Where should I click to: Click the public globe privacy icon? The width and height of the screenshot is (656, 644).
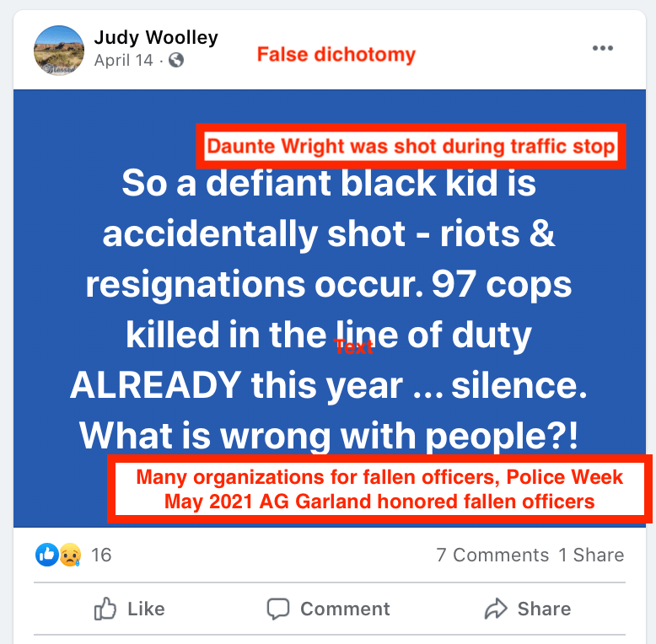(x=176, y=60)
